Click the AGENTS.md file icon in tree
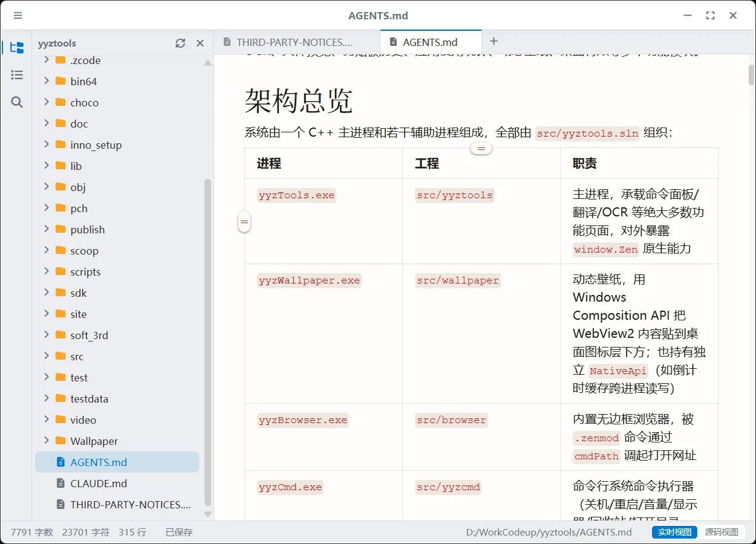This screenshot has width=756, height=544. pos(60,462)
